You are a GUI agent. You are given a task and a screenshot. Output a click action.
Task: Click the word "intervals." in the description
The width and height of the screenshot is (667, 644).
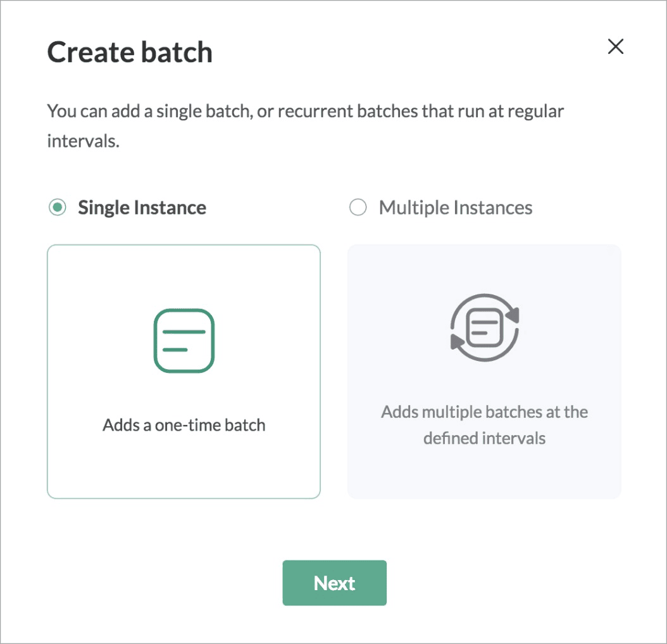[x=83, y=141]
